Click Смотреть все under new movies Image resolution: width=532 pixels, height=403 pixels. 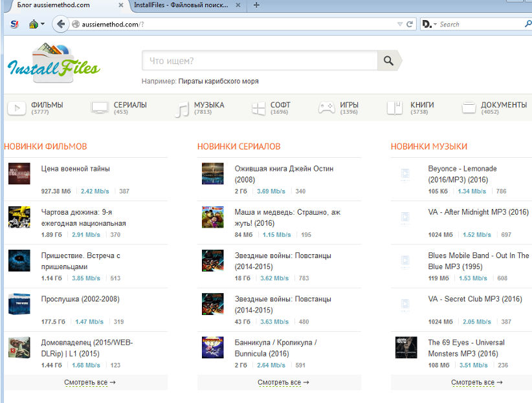tap(89, 382)
